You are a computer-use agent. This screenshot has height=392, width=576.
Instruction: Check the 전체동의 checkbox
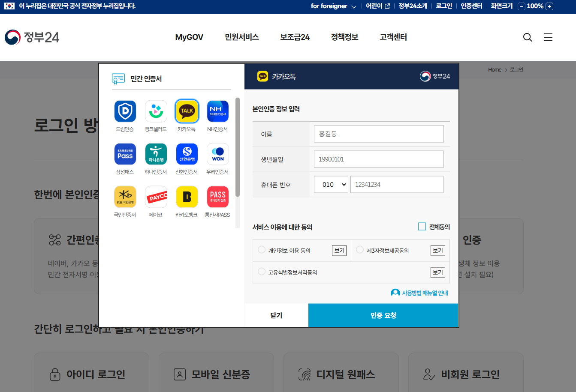(x=422, y=227)
